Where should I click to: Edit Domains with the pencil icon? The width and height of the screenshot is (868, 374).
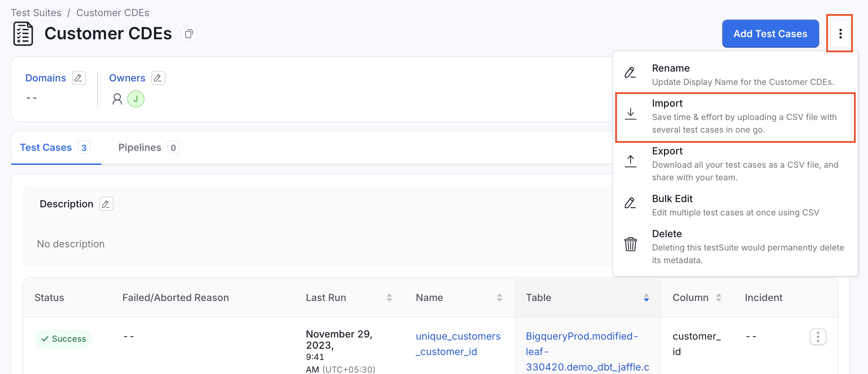point(79,78)
